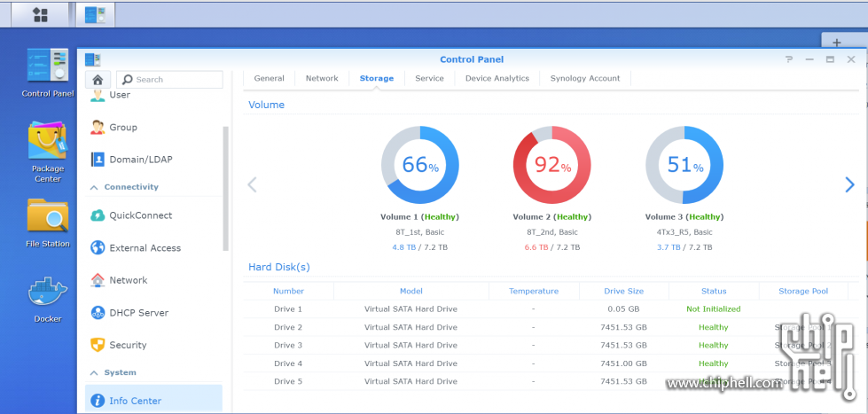The width and height of the screenshot is (868, 414).
Task: Click the Volume 1 66% usage ring
Action: click(419, 165)
